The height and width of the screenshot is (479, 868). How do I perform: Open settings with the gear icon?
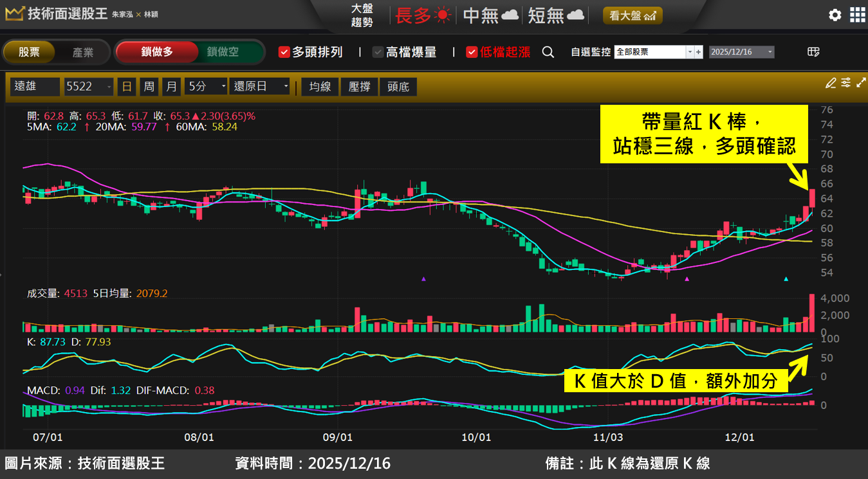tap(835, 15)
